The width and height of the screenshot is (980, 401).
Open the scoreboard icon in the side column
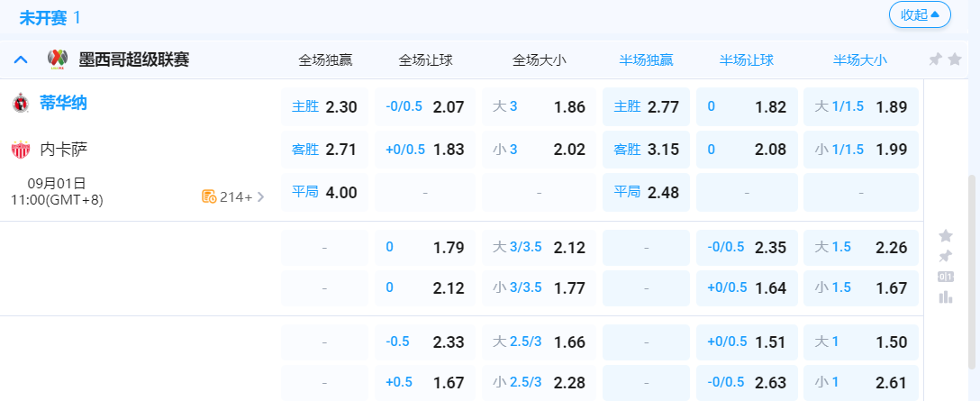point(946,277)
